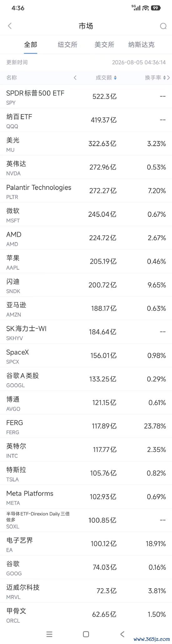Viewport: 172px width, 644px height.
Task: Sort by 成交额 column arrows
Action: click(115, 78)
